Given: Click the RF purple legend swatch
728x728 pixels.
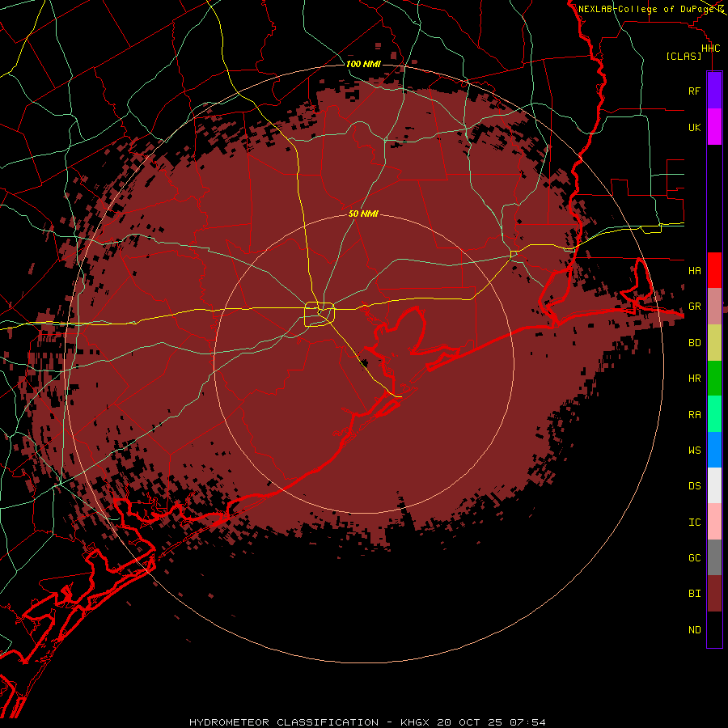Looking at the screenshot, I should 714,91.
